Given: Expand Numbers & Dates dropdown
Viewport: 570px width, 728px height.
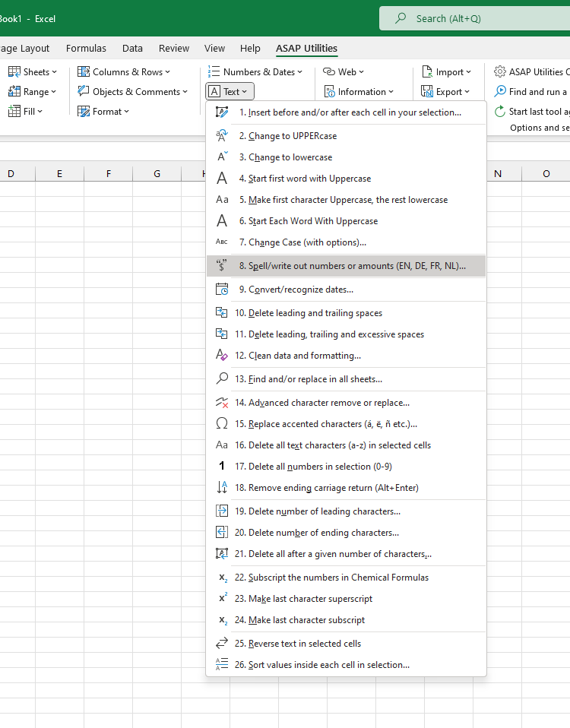Looking at the screenshot, I should point(255,72).
